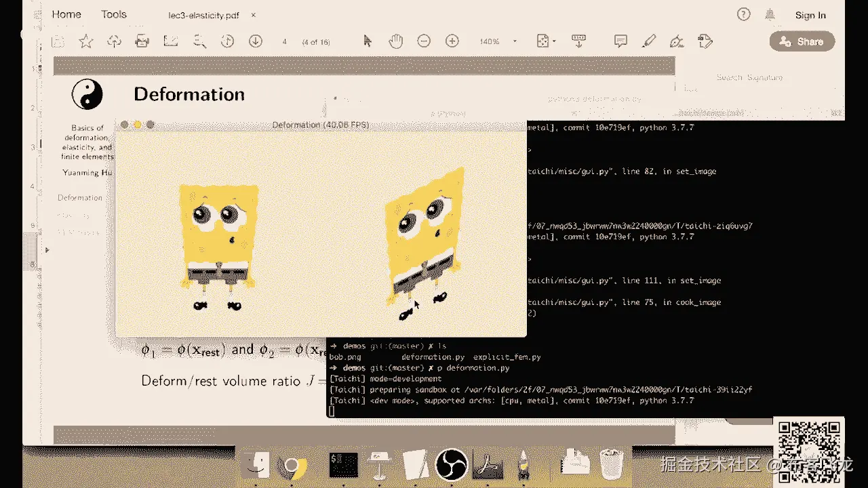
Task: Click the Share button
Action: [x=802, y=41]
